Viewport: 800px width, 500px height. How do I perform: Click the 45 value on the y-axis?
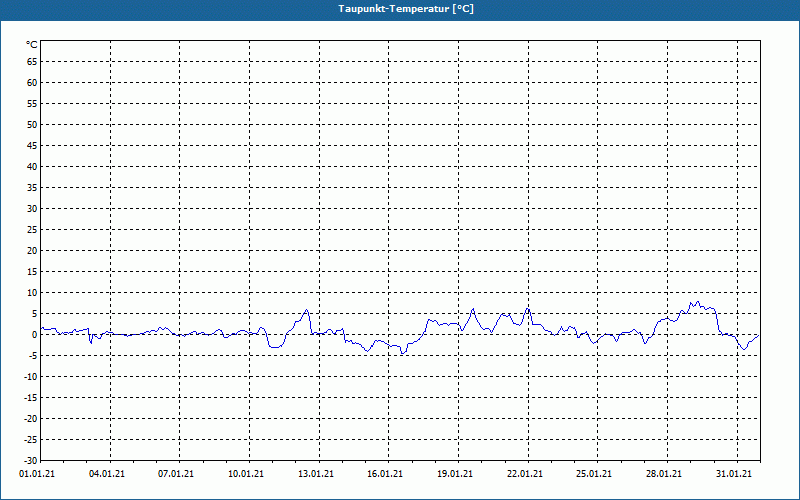[x=32, y=146]
